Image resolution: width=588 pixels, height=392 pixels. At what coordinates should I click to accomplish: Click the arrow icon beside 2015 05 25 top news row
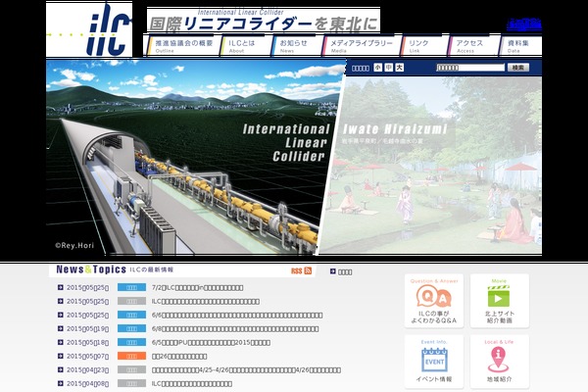[61, 287]
